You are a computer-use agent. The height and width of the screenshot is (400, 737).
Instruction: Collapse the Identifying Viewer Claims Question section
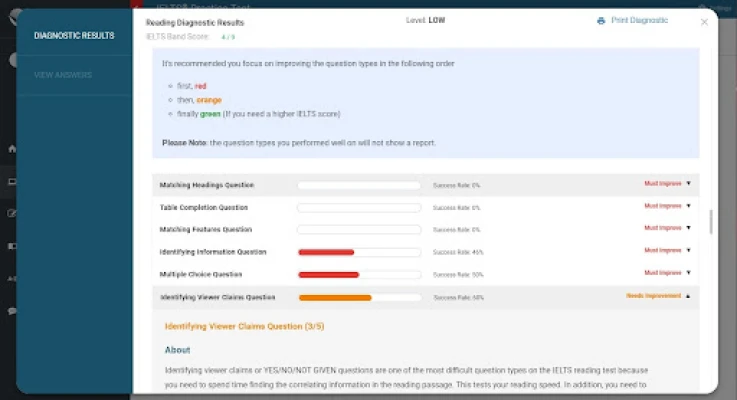[688, 296]
